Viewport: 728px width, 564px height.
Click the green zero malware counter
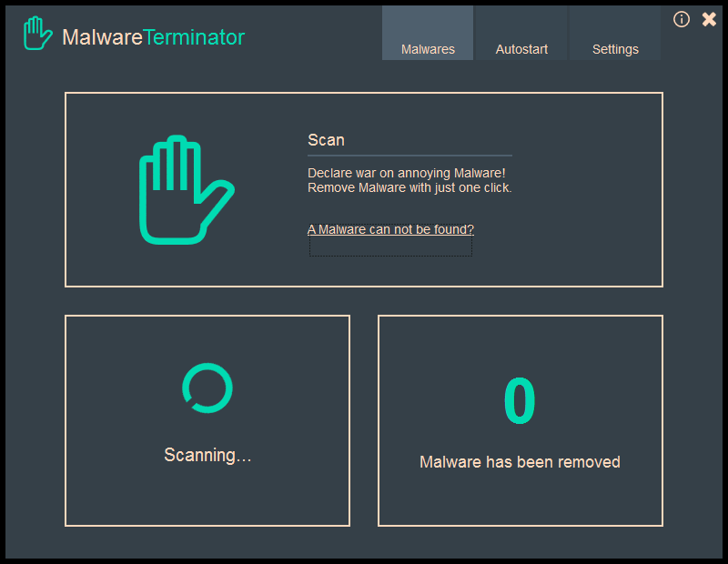[x=520, y=402]
